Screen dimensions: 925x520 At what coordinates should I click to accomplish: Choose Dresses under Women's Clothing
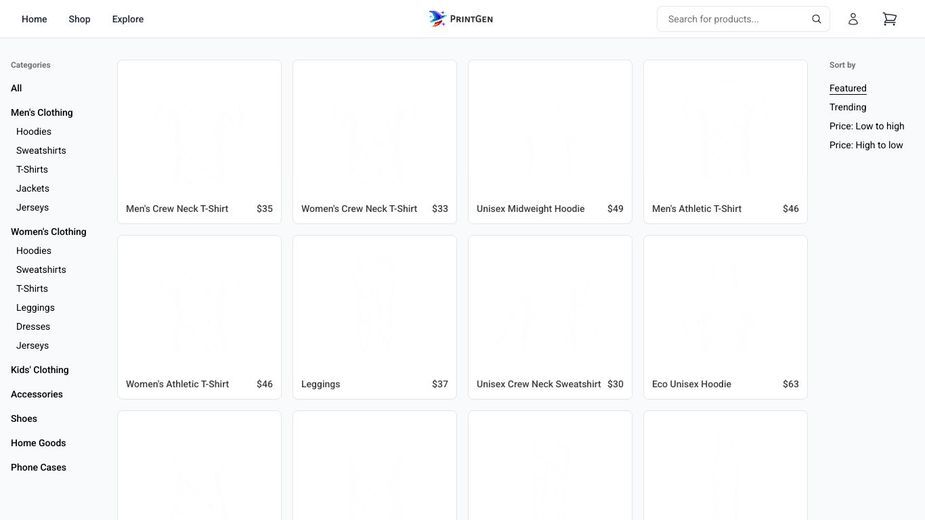pos(33,326)
